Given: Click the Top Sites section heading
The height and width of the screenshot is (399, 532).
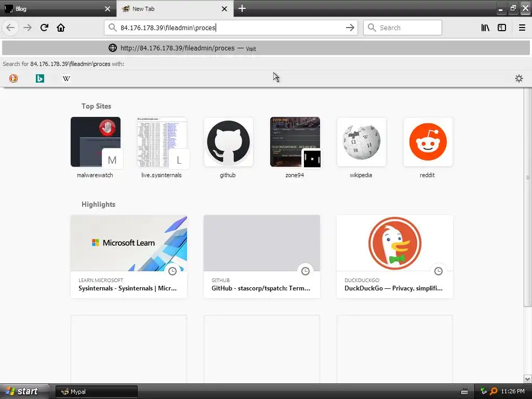Looking at the screenshot, I should [x=96, y=106].
